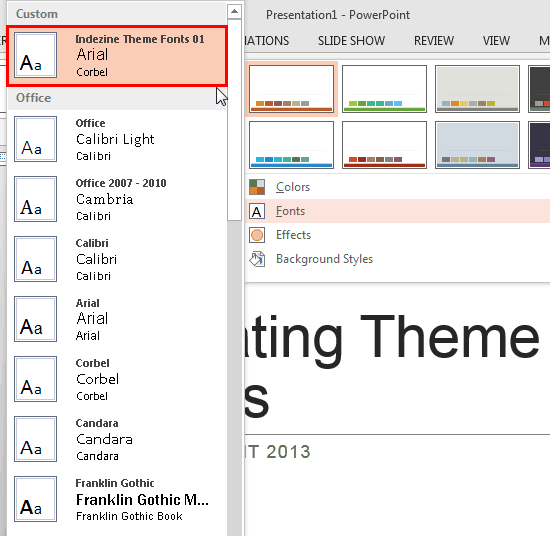Image resolution: width=550 pixels, height=536 pixels.
Task: Click the Effects circle icon
Action: (x=257, y=235)
